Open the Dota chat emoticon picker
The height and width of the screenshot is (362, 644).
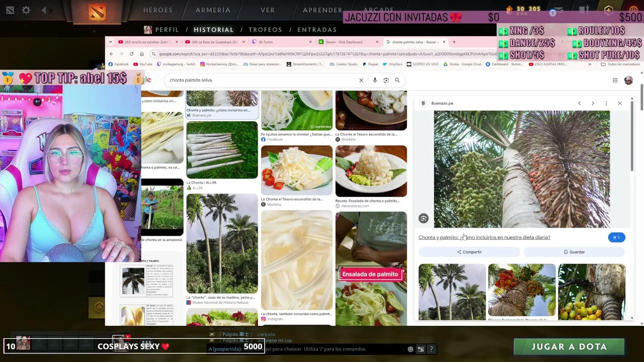point(411,349)
